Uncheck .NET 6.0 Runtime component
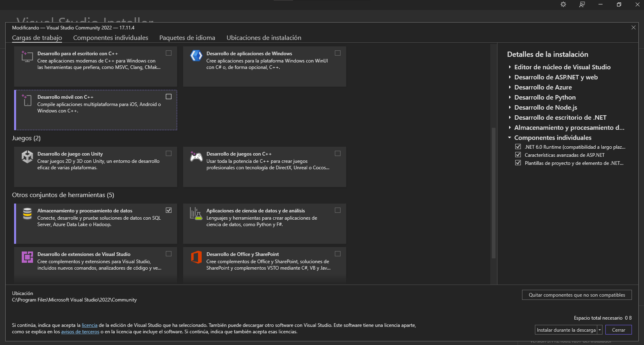This screenshot has height=345, width=644. (518, 147)
